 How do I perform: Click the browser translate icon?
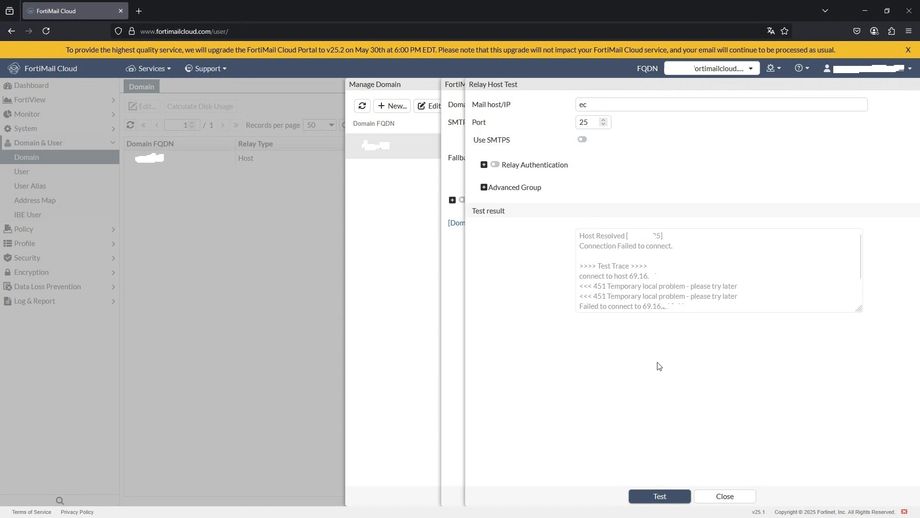click(x=770, y=31)
